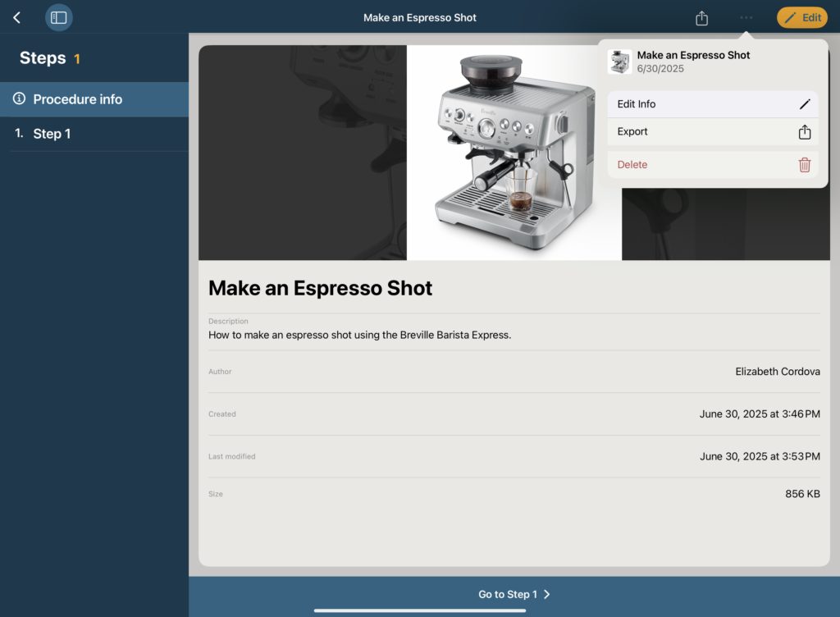Viewport: 840px width, 617px height.
Task: Open Procedure info in the sidebar
Action: (x=78, y=99)
